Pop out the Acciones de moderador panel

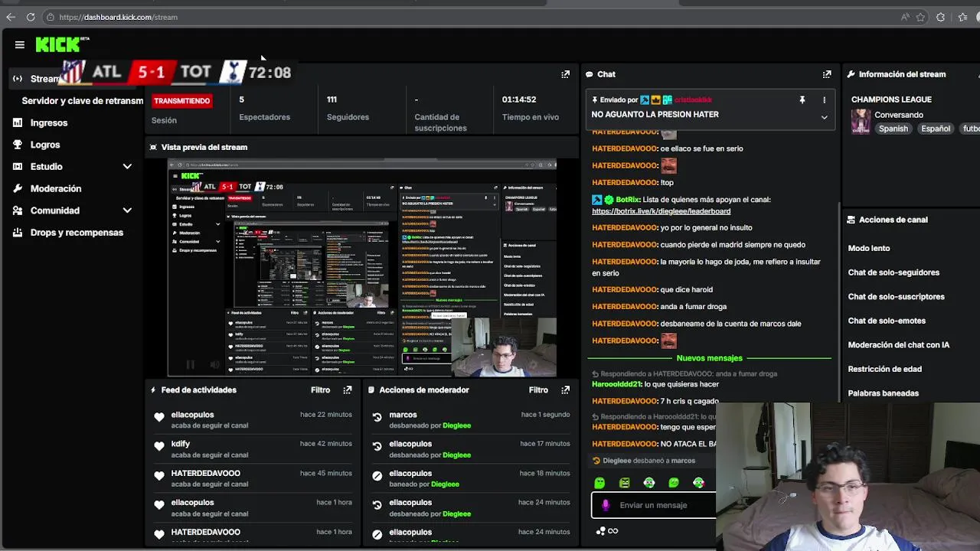(x=565, y=390)
